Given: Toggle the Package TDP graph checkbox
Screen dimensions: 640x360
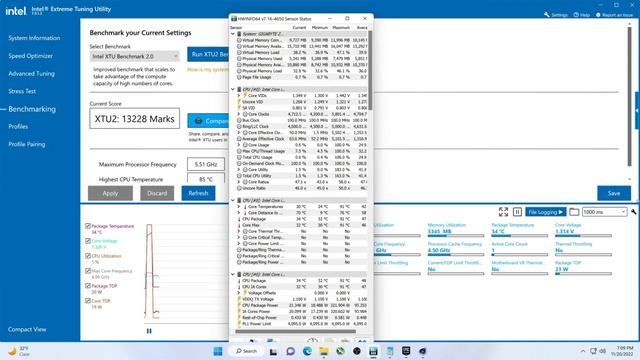Looking at the screenshot, I should pos(88,286).
